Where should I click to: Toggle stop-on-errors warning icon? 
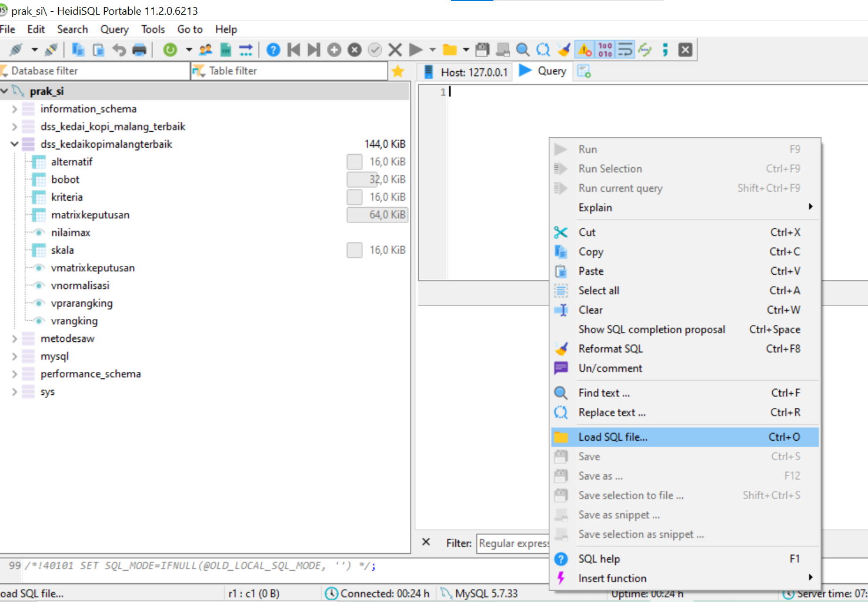(585, 50)
